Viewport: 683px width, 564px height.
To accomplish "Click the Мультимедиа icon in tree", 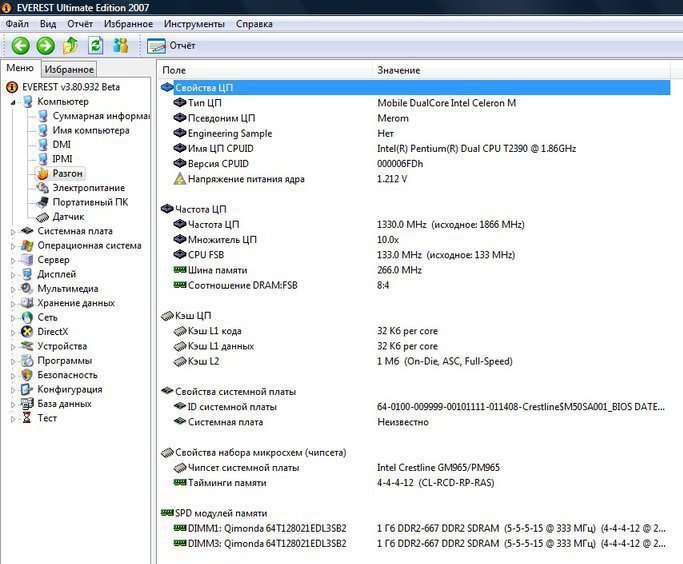I will [27, 288].
